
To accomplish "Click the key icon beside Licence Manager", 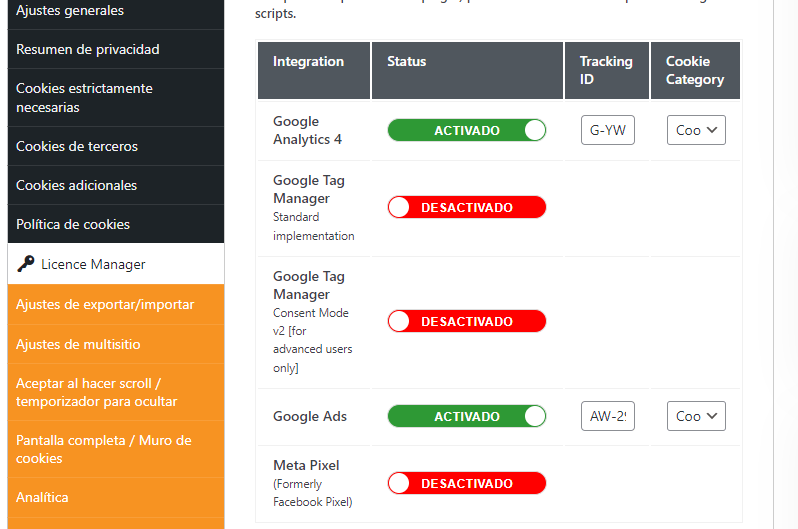I will (x=25, y=264).
